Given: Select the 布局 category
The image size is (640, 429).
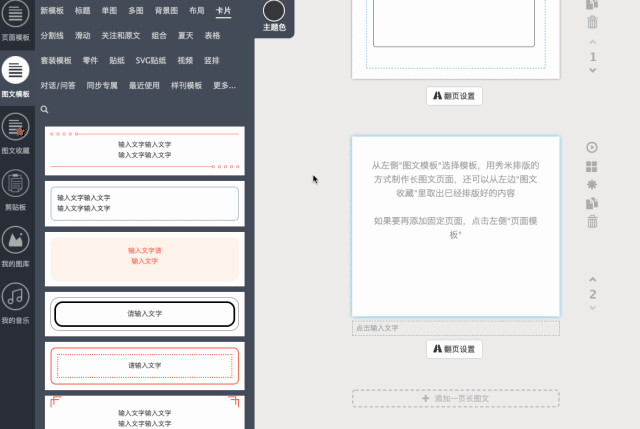Looking at the screenshot, I should 197,11.
